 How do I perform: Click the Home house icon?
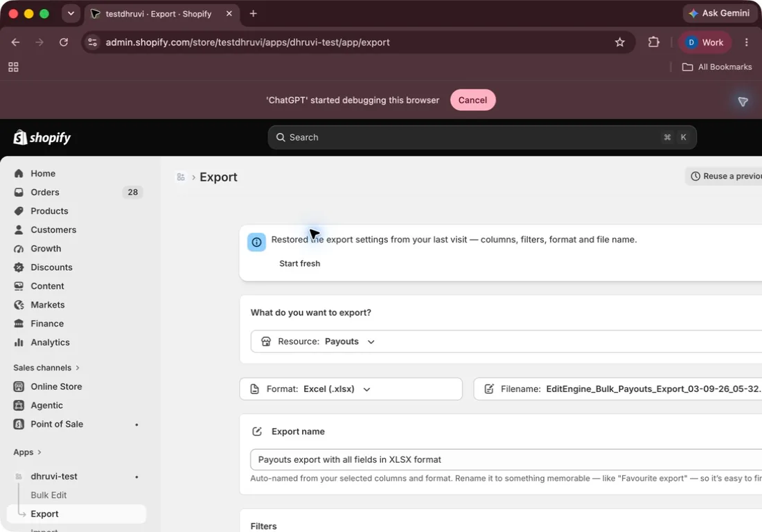pyautogui.click(x=19, y=173)
